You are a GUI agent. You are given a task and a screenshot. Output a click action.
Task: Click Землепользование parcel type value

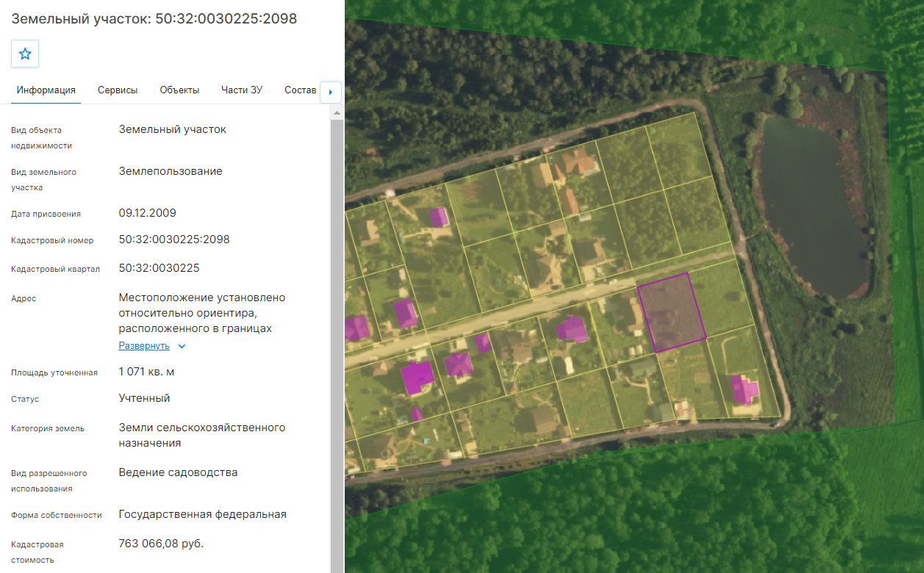click(x=171, y=171)
